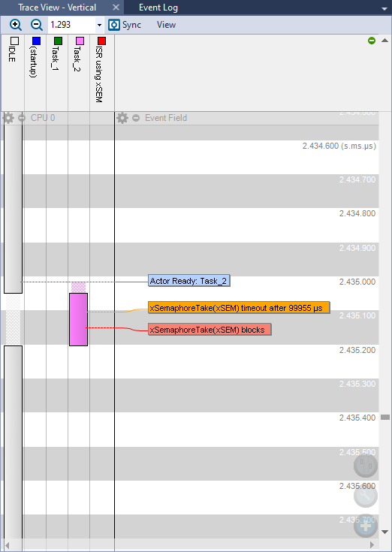Viewport: 392px width, 552px height.
Task: Toggle ISR using xSEM red box
Action: point(101,41)
